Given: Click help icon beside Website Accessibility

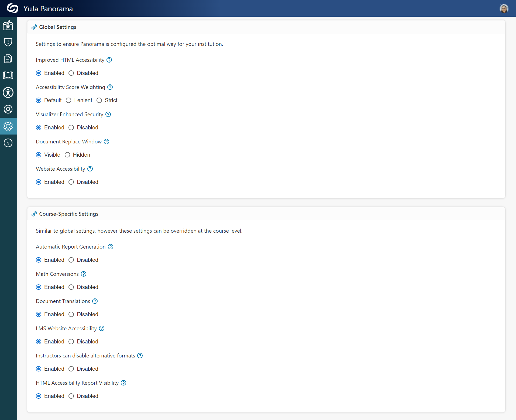Looking at the screenshot, I should (90, 169).
